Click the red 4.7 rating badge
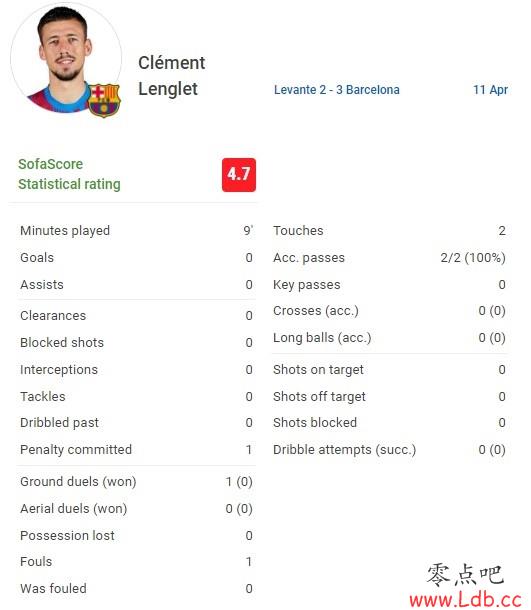Viewport: 531px width, 610px height. 239,175
